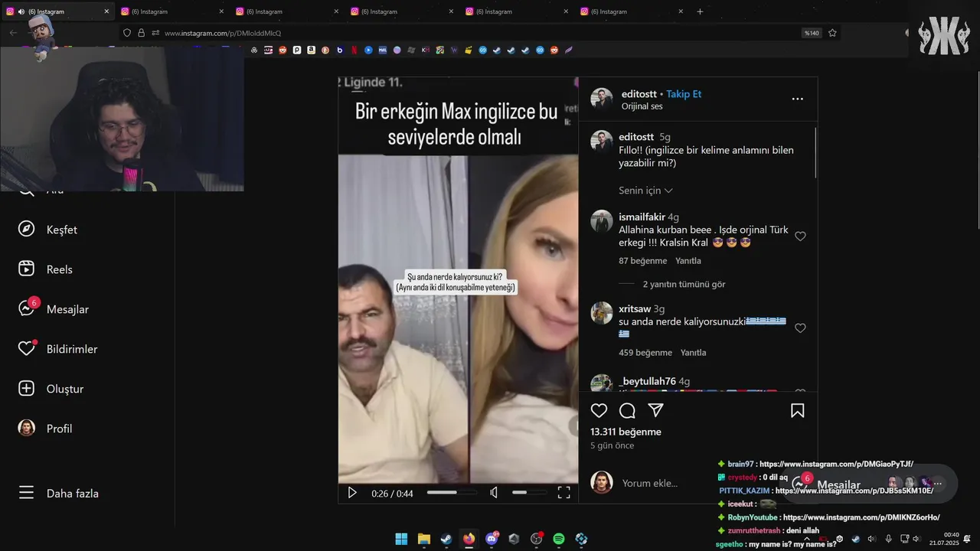Bookmark page with star icon
The image size is (980, 551).
[x=832, y=33]
